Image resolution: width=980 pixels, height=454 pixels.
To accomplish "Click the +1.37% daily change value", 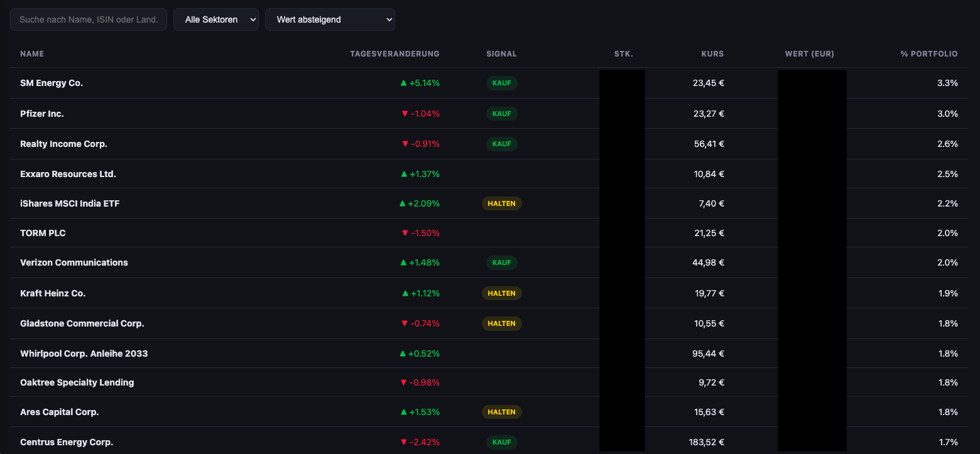I will point(420,174).
